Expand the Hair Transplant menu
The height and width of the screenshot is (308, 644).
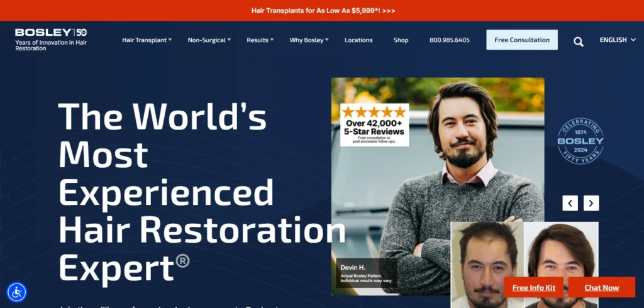coord(147,40)
